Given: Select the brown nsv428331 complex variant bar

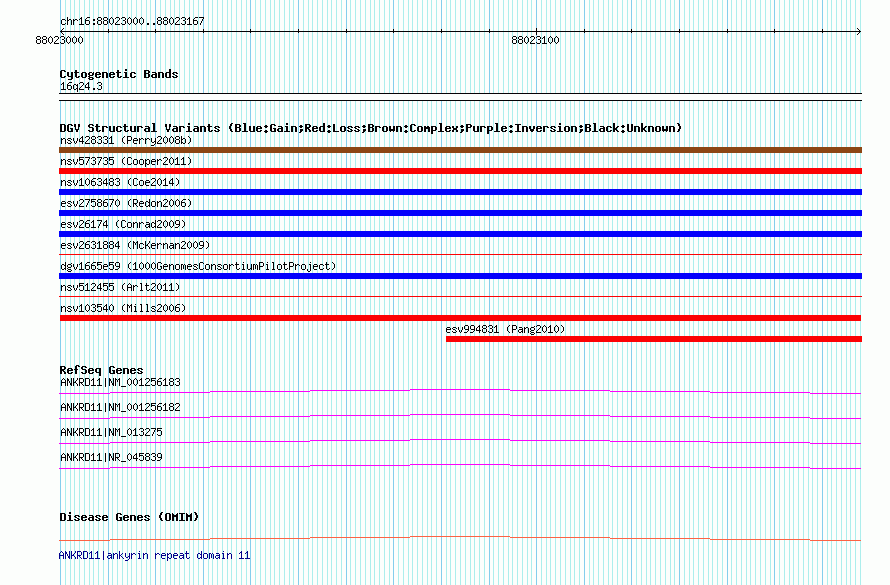Looking at the screenshot, I should pos(460,150).
